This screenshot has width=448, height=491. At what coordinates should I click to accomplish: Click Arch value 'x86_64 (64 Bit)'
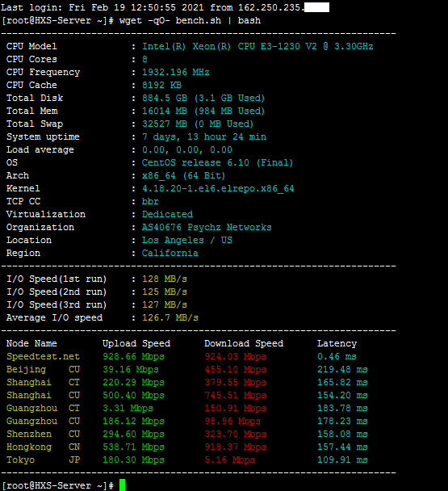184,175
